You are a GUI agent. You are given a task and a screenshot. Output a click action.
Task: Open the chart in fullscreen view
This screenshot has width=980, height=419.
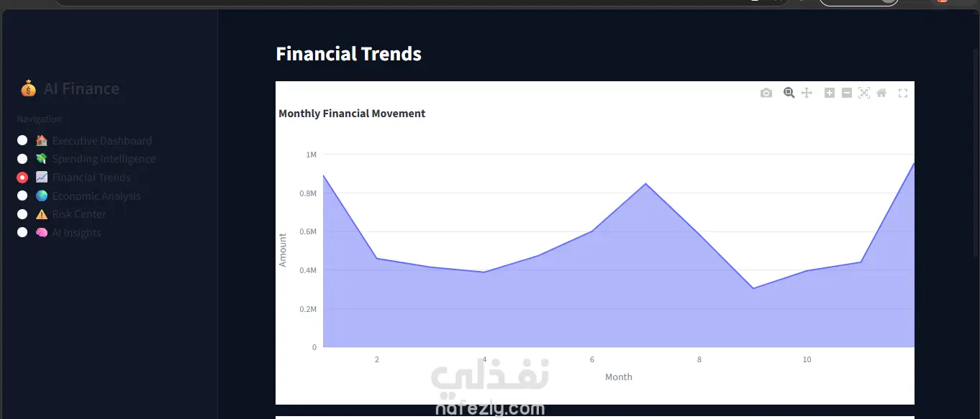pos(903,93)
